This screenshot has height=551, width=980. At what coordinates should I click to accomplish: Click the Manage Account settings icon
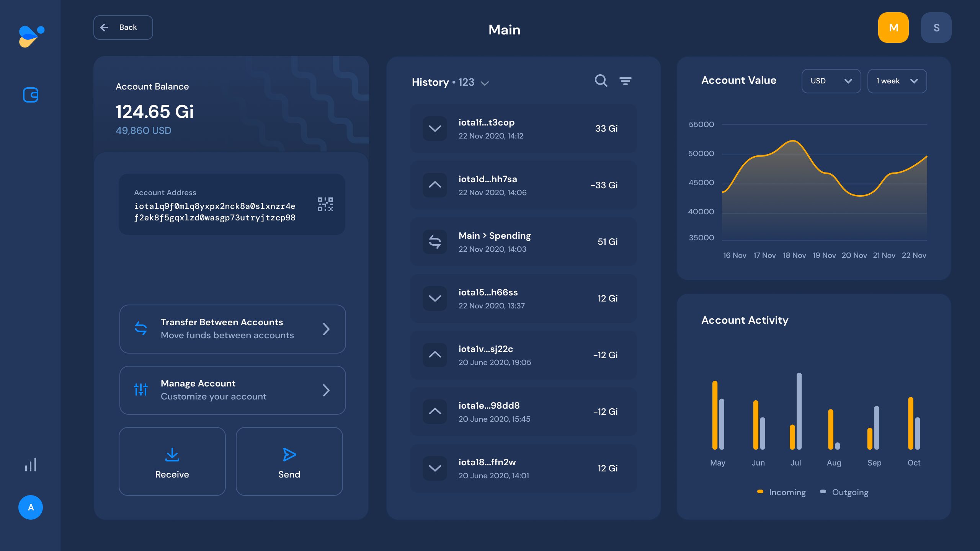click(140, 390)
